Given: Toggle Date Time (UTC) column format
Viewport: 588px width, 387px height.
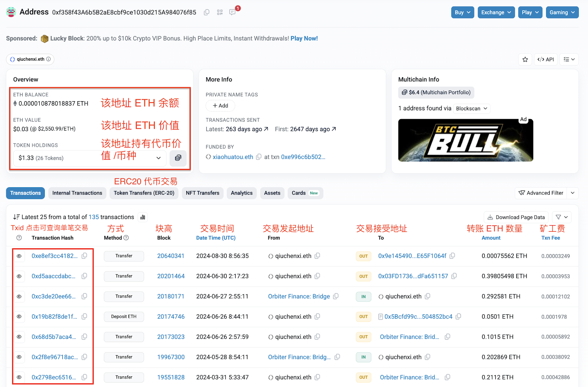Looking at the screenshot, I should point(216,238).
